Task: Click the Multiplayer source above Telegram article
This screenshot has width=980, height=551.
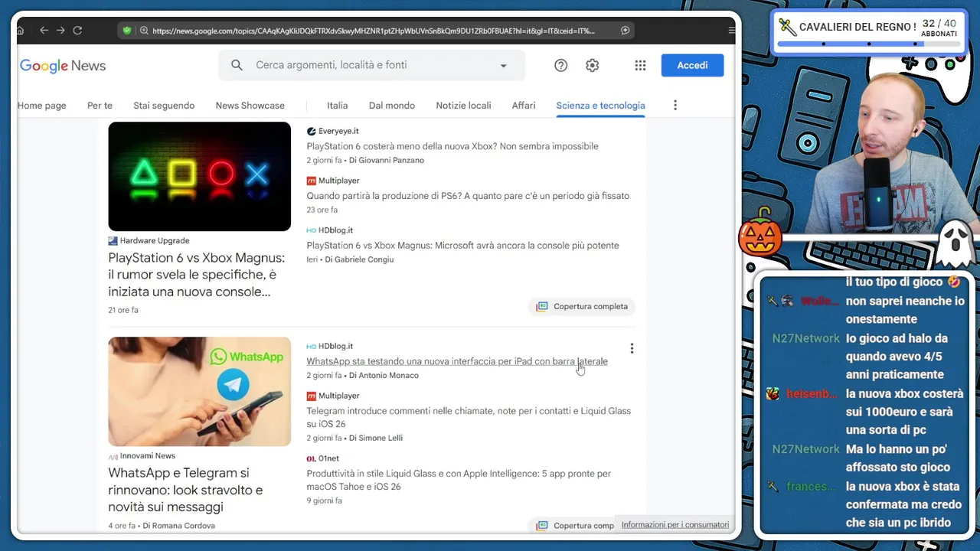Action: 333,396
